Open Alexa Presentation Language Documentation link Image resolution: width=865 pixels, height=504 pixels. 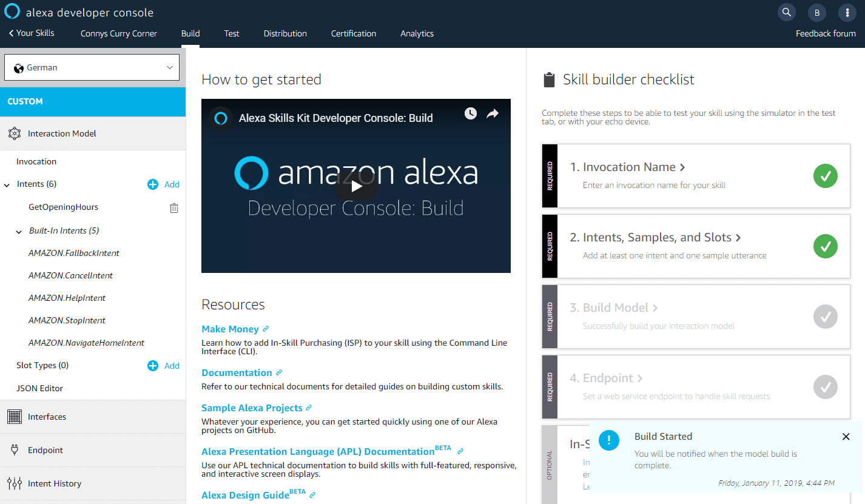[x=326, y=451]
